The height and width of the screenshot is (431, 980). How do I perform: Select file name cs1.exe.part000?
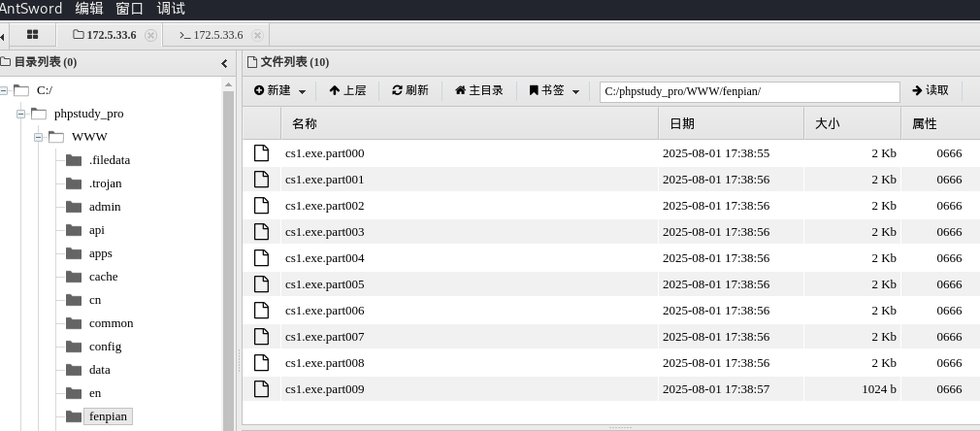point(324,154)
